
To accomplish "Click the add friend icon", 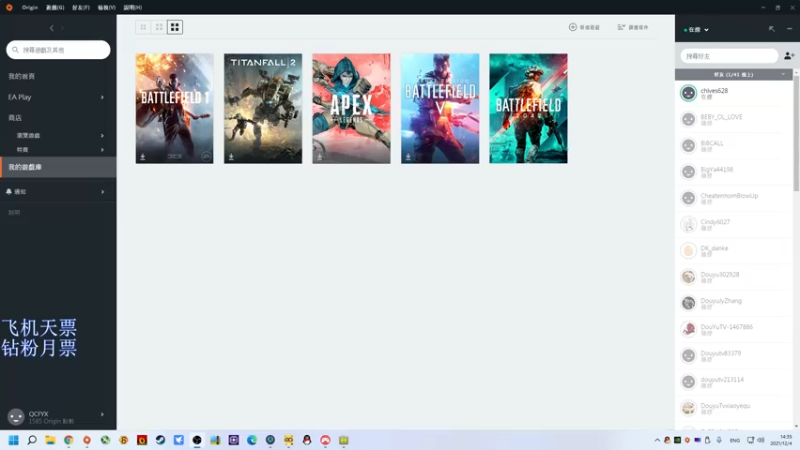I will (789, 56).
